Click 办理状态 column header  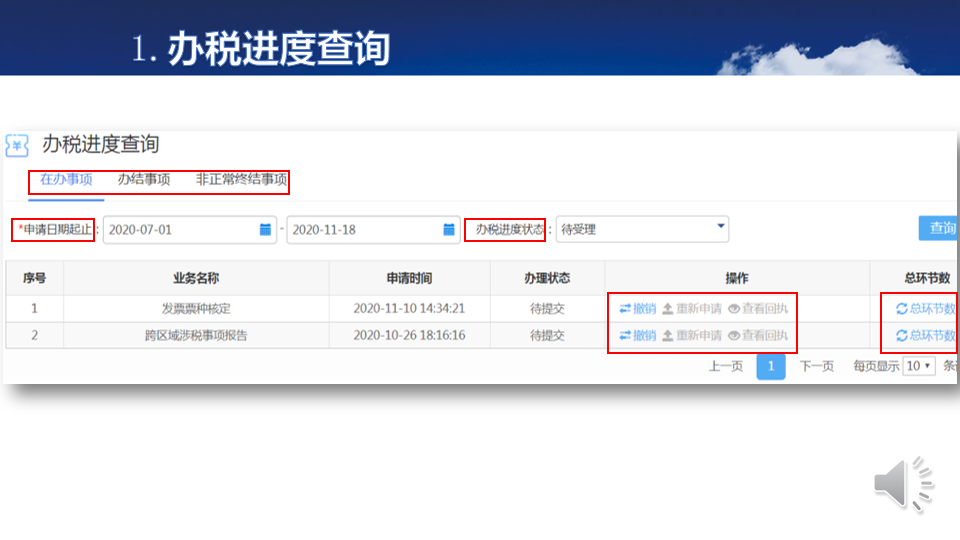547,279
